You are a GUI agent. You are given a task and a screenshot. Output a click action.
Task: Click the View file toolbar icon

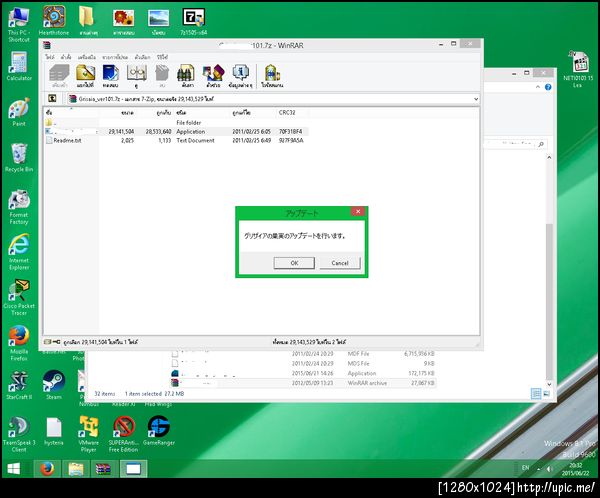pos(137,76)
